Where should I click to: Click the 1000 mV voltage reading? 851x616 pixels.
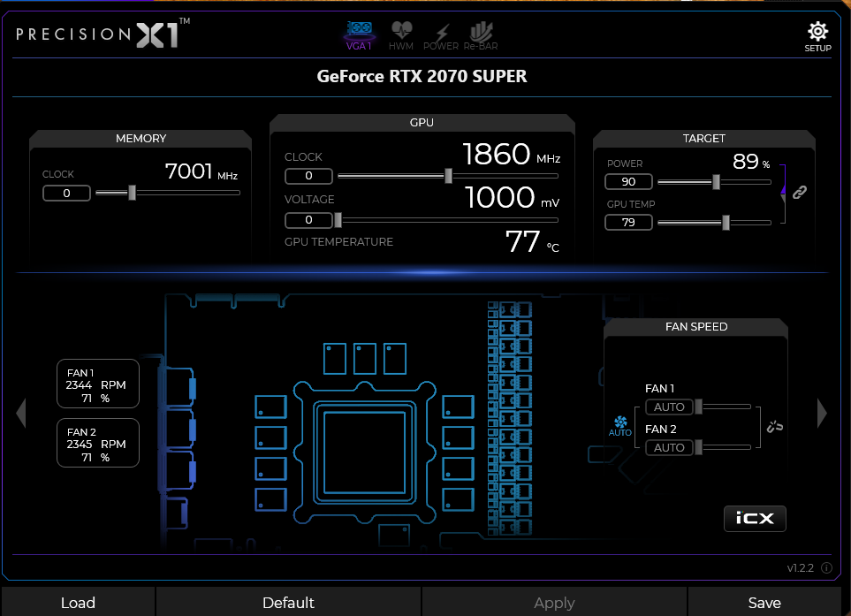pyautogui.click(x=513, y=197)
